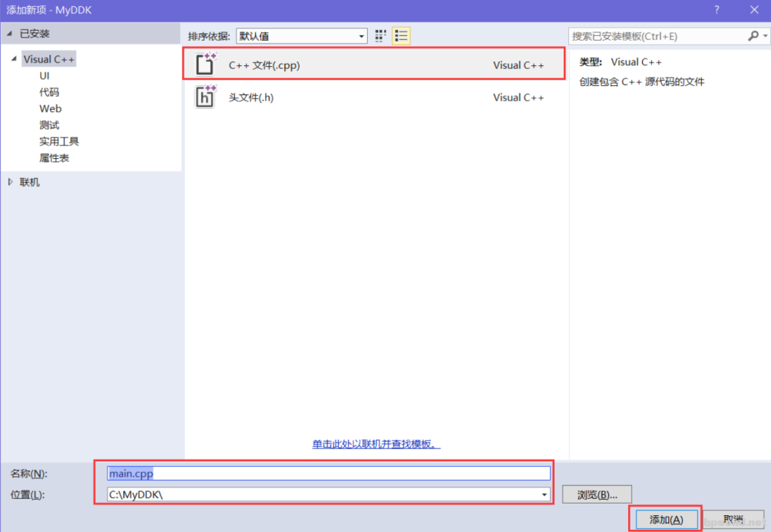Collapse the Visual C++ tree node
The image size is (771, 532).
[14, 59]
